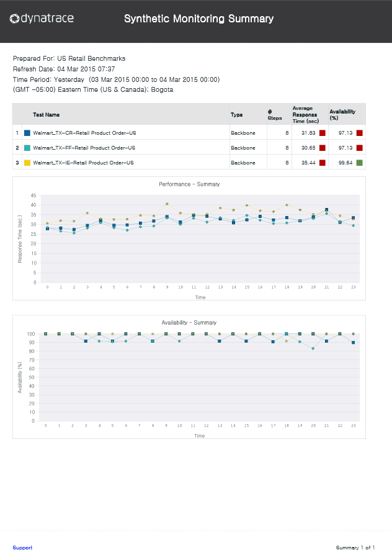Screen dimensions: 392x555
Task: Click the Performance - Summary chart title
Action: click(x=189, y=184)
